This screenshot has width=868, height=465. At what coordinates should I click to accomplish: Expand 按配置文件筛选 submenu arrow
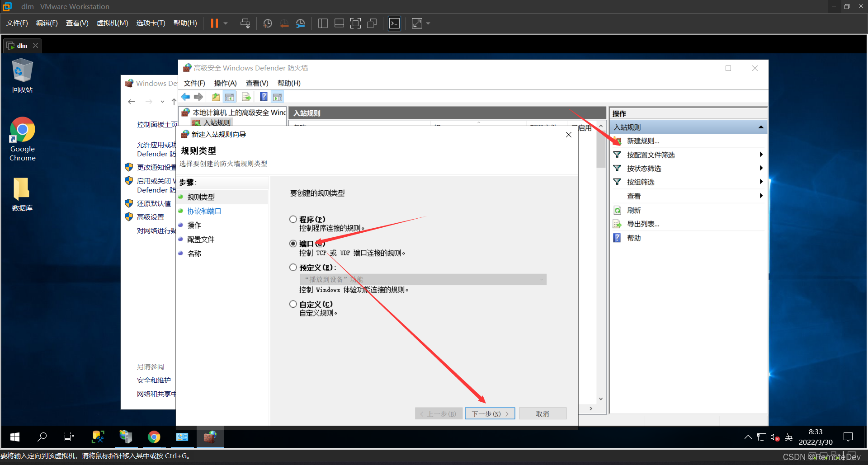click(761, 155)
